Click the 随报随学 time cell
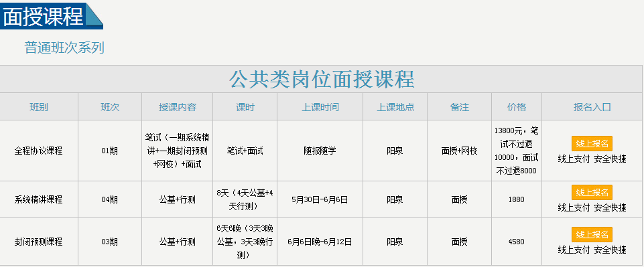The image size is (644, 267). pos(320,151)
